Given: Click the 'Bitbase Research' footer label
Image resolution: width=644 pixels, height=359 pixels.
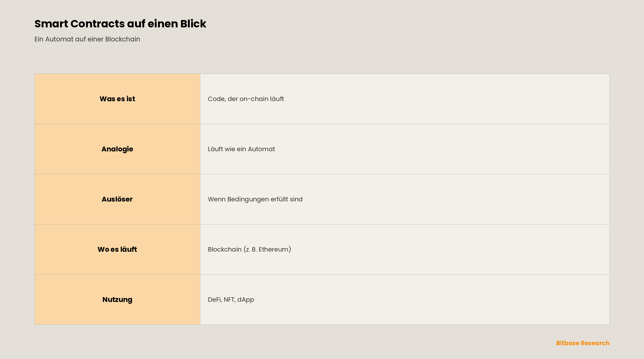Looking at the screenshot, I should [583, 343].
